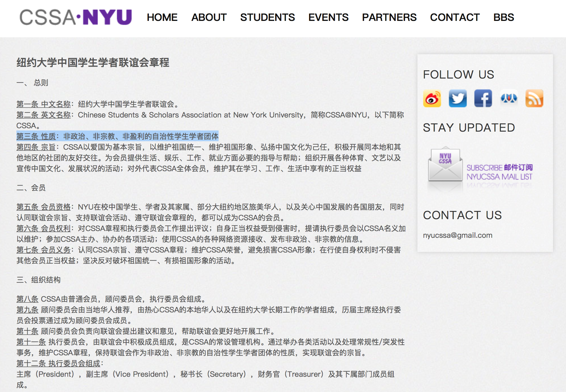The height and width of the screenshot is (392, 566).
Task: Click the 第十一条 article label
Action: pyautogui.click(x=31, y=342)
